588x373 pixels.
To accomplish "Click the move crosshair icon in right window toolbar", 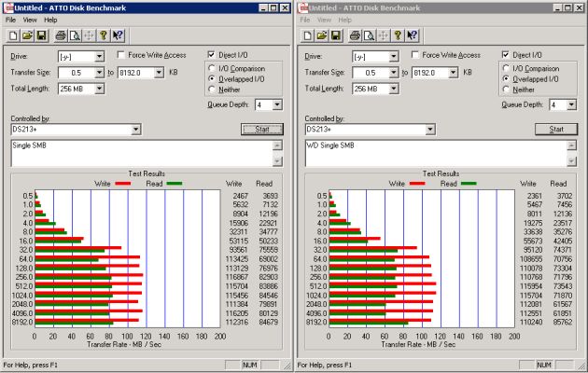I will click(x=384, y=35).
